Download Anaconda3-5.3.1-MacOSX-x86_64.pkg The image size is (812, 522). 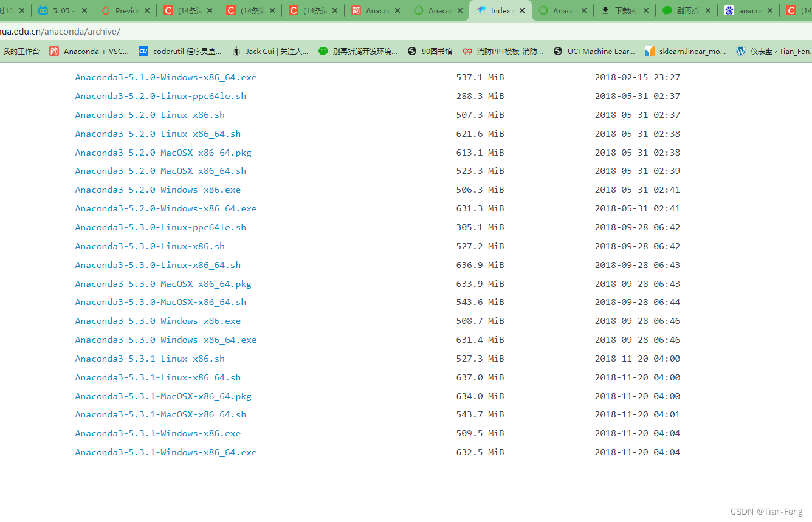point(163,396)
